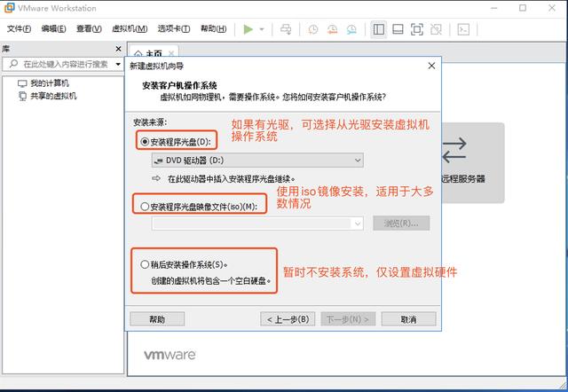This screenshot has height=392, width=568.
Task: Open the Snapshot Manager icon
Action: pos(351,29)
